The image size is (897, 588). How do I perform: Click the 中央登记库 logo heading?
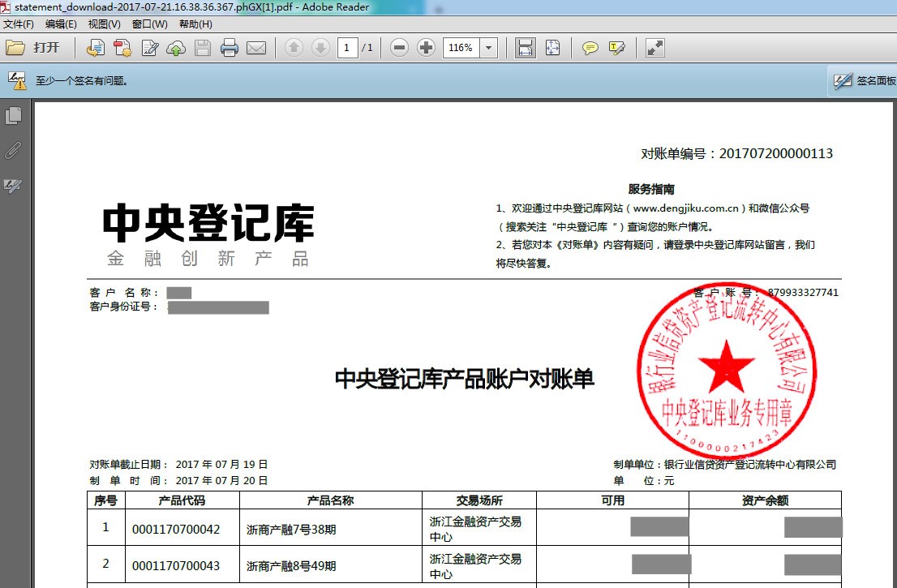point(208,223)
